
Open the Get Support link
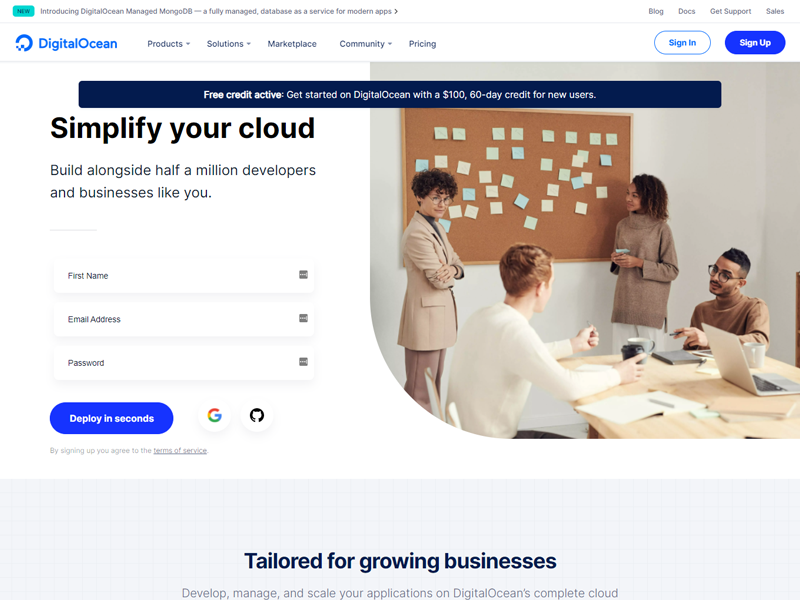730,11
